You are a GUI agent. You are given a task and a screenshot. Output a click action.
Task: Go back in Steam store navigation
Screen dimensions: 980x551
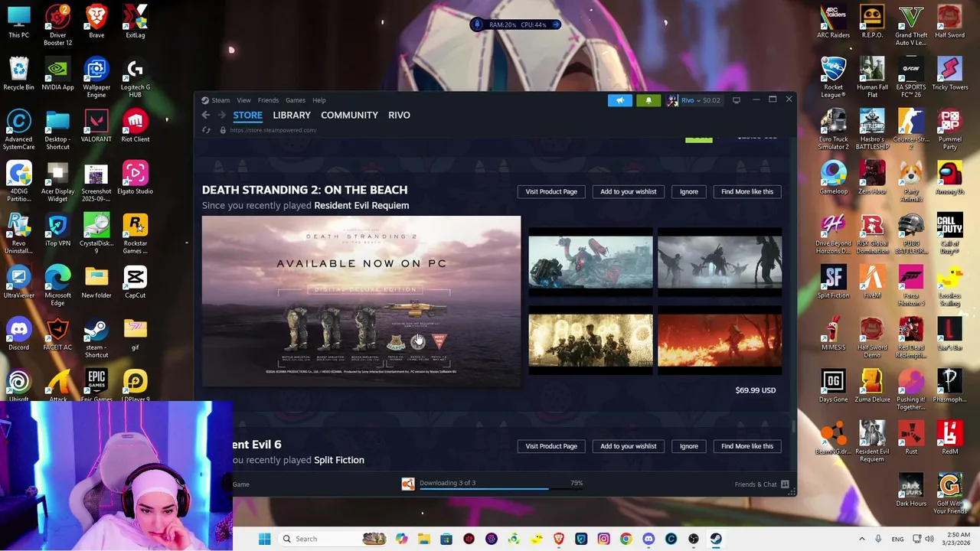tap(206, 115)
